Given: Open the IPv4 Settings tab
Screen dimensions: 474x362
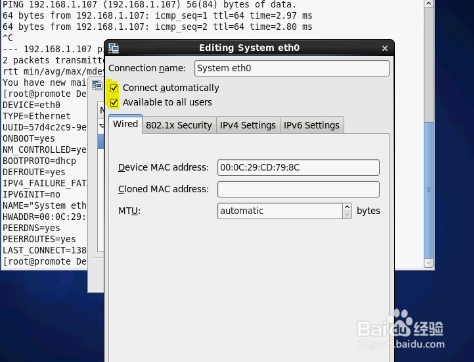Looking at the screenshot, I should [248, 125].
